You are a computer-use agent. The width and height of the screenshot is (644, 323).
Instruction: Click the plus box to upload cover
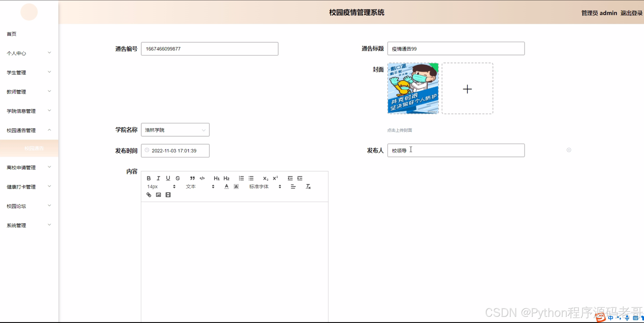[467, 89]
